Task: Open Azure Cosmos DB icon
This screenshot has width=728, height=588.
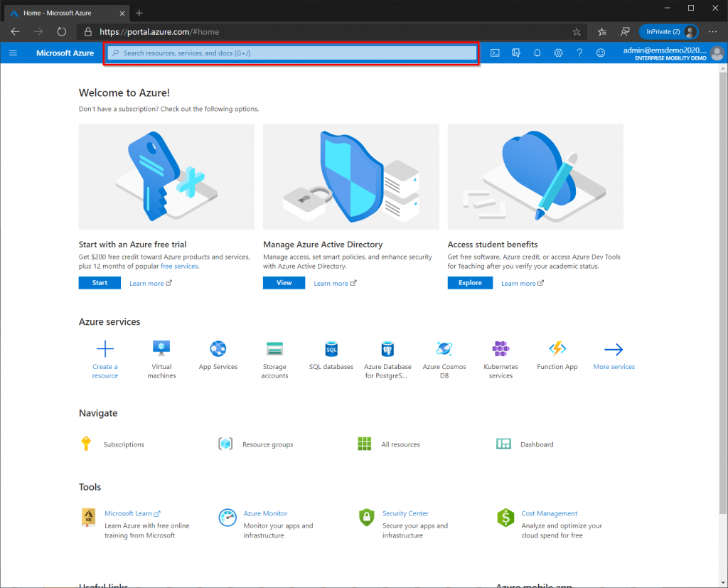Action: point(444,348)
